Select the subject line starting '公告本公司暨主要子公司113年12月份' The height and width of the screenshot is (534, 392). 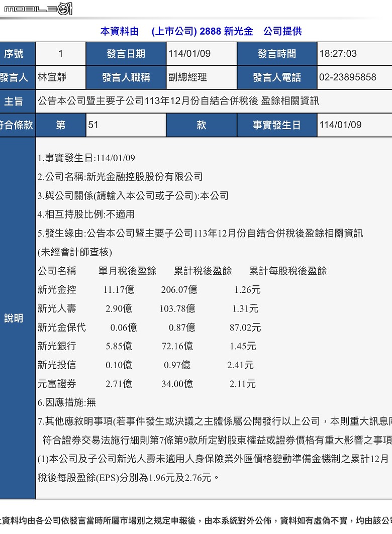pos(178,101)
